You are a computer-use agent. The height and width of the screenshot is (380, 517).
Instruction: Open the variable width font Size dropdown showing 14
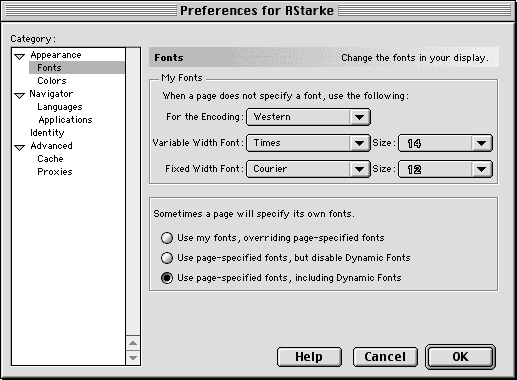click(445, 143)
